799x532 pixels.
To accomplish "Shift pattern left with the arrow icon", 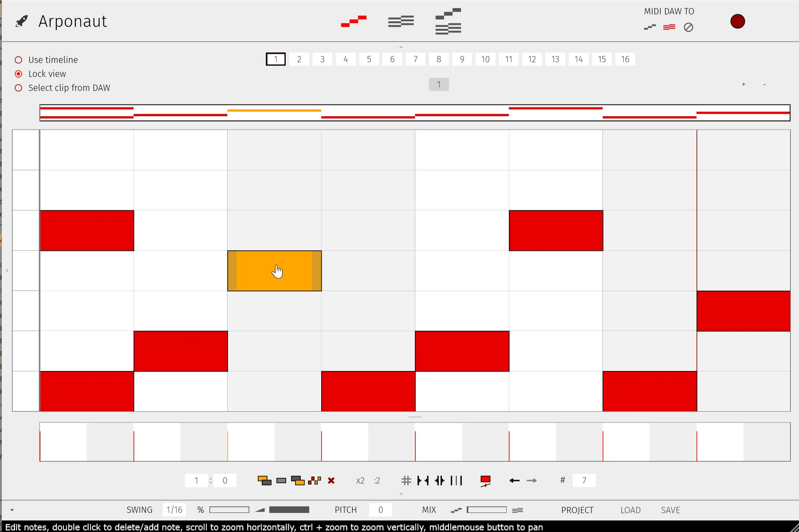I will [515, 481].
